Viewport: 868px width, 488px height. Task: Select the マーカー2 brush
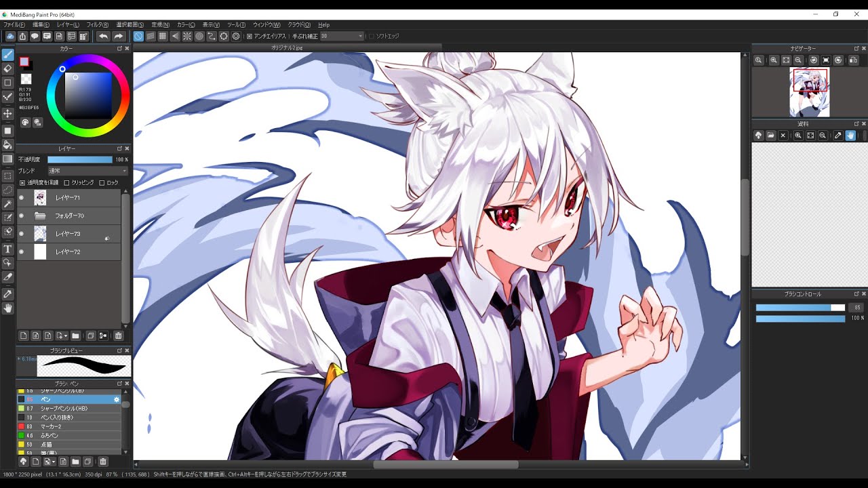pos(69,426)
